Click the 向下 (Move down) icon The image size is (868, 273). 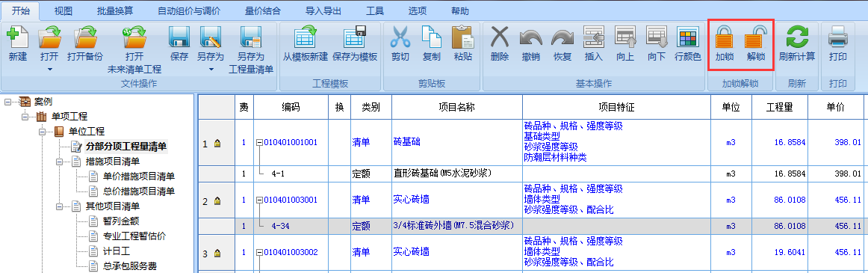coord(657,37)
